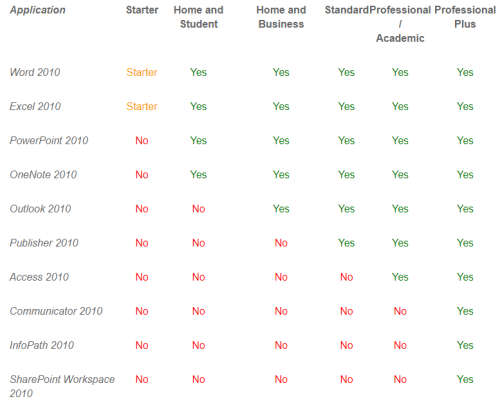Select the Communicator 2010 row label
Viewport: 500px width, 401px height.
point(56,311)
